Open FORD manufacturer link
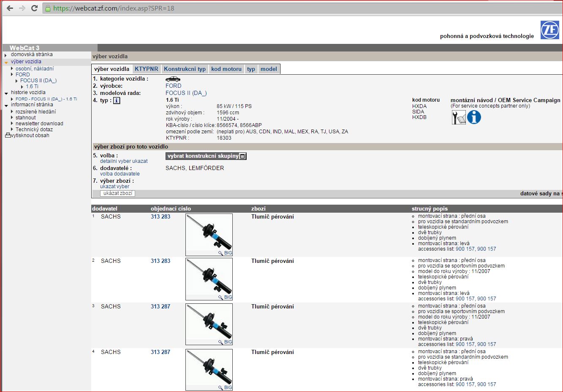This screenshot has width=563, height=392. click(x=173, y=86)
